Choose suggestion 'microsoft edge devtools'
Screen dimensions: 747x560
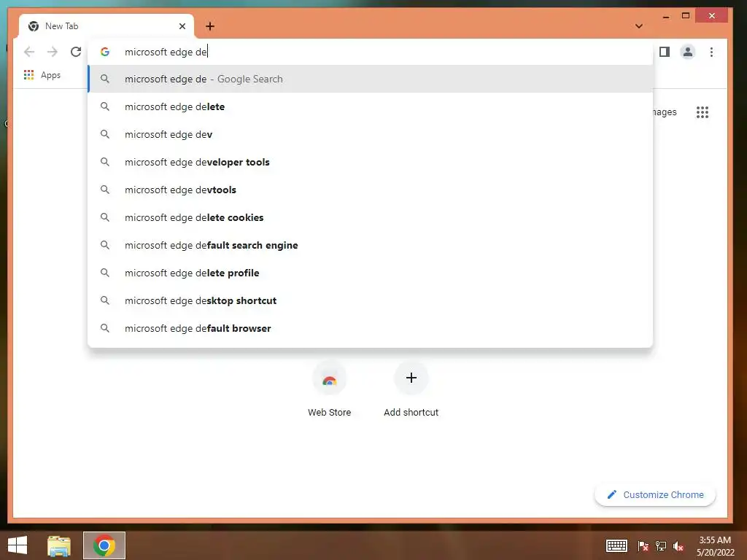pyautogui.click(x=371, y=190)
